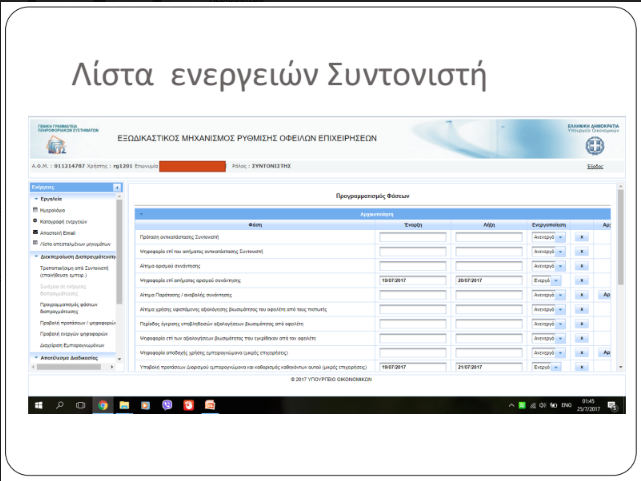The height and width of the screenshot is (481, 641).
Task: Click the Hellenic Republic emblem in header
Action: [x=593, y=147]
